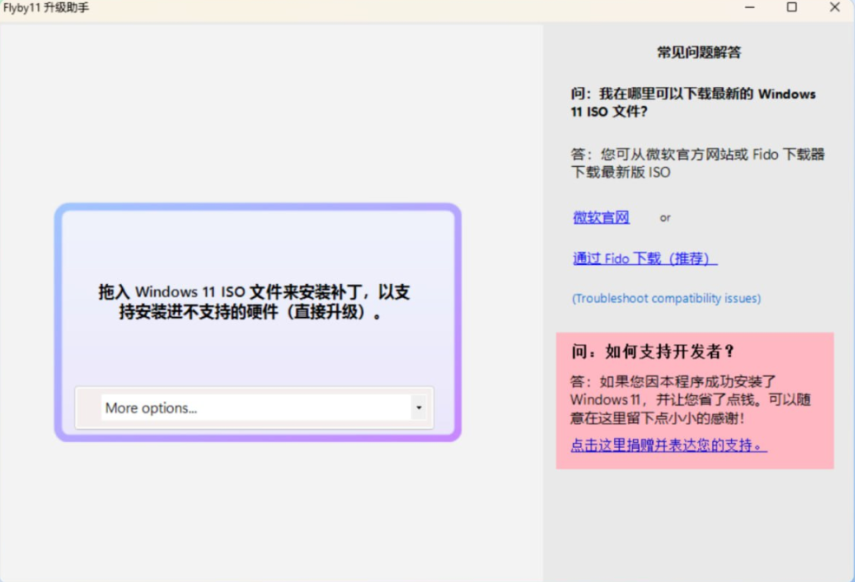Image resolution: width=855 pixels, height=582 pixels.
Task: Open the More options dropdown
Action: (x=263, y=407)
